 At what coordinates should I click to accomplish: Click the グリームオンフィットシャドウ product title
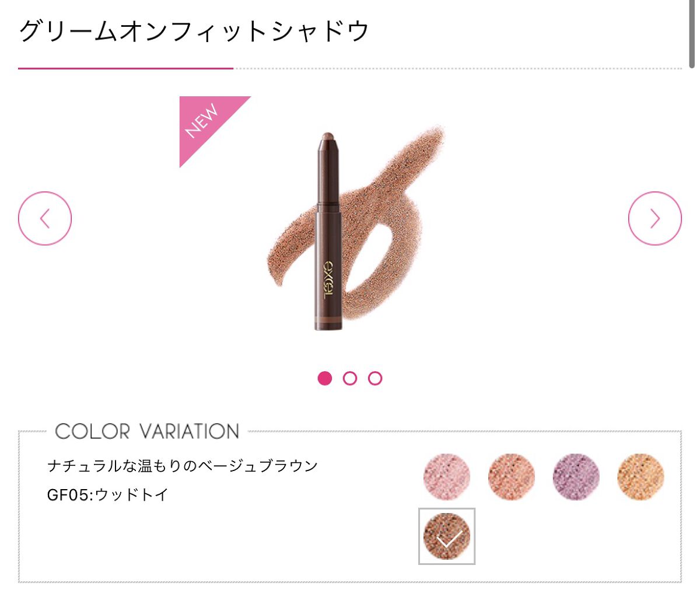tap(194, 30)
